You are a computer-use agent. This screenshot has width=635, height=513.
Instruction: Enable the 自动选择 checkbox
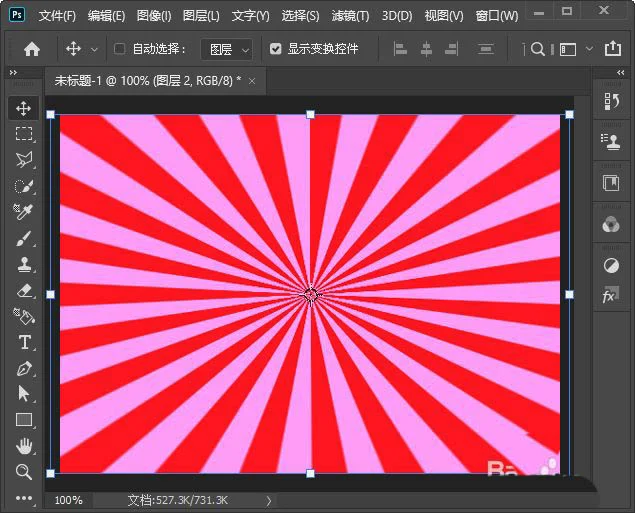pos(119,49)
